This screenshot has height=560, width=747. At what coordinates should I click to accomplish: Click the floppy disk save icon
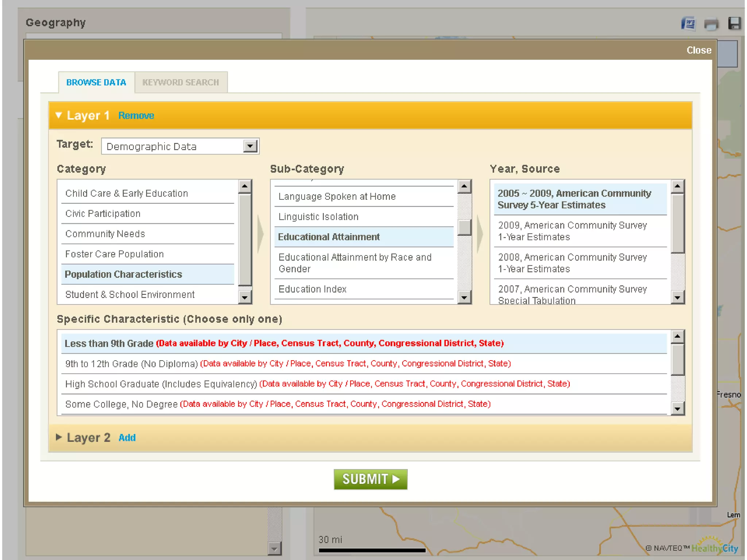[x=734, y=23]
